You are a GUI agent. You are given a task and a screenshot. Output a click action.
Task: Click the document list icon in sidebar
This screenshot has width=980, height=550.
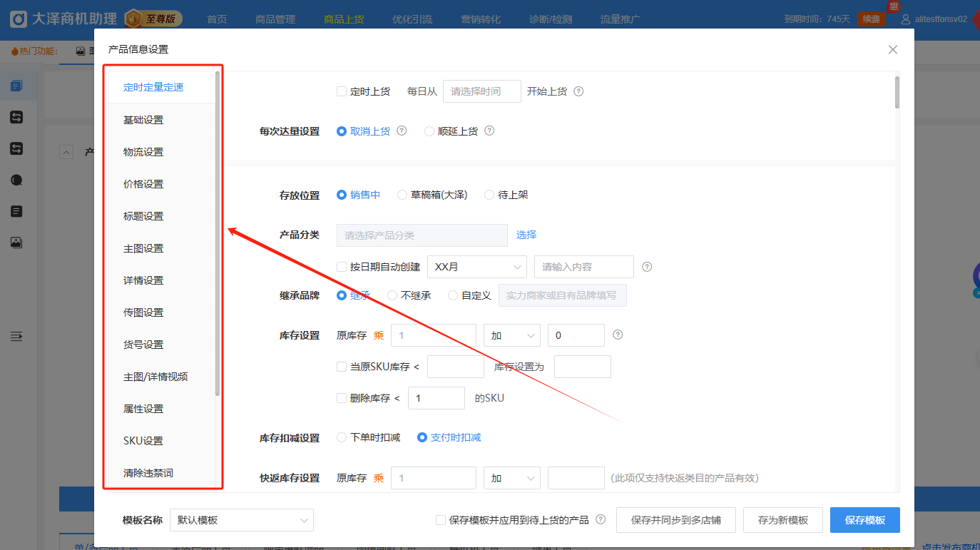(x=16, y=211)
